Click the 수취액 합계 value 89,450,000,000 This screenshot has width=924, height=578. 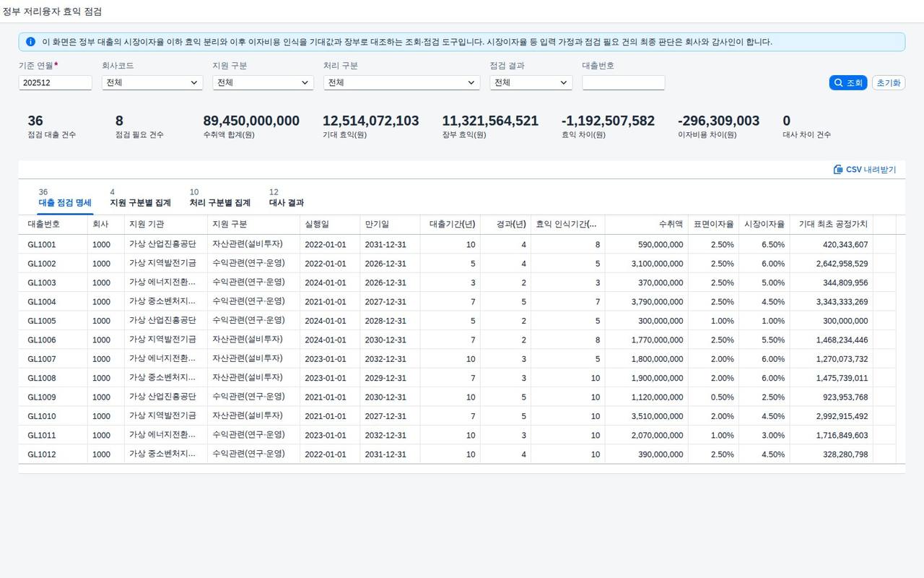click(x=251, y=121)
